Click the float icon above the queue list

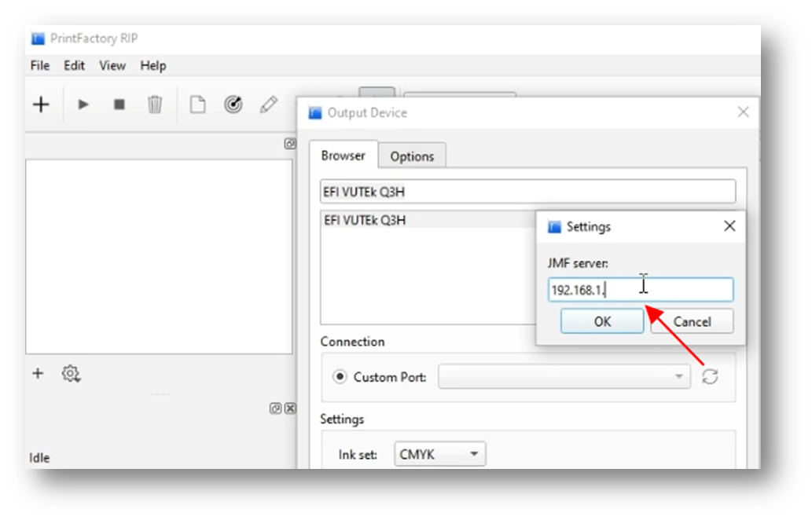[290, 144]
